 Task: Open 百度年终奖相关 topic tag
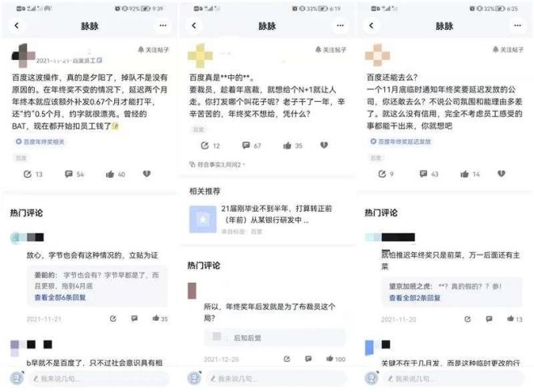[40, 141]
